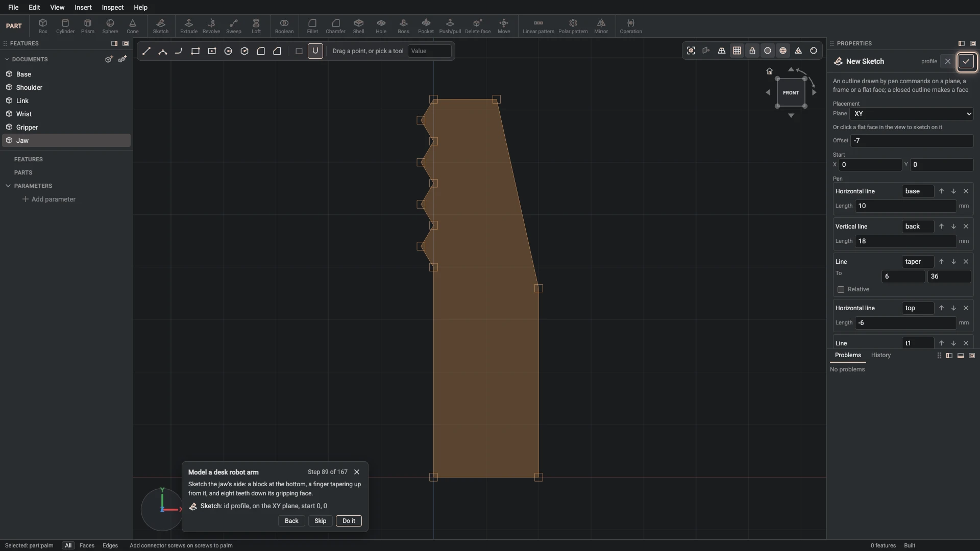
Task: Select the corner rectangle sketch tool
Action: point(195,51)
